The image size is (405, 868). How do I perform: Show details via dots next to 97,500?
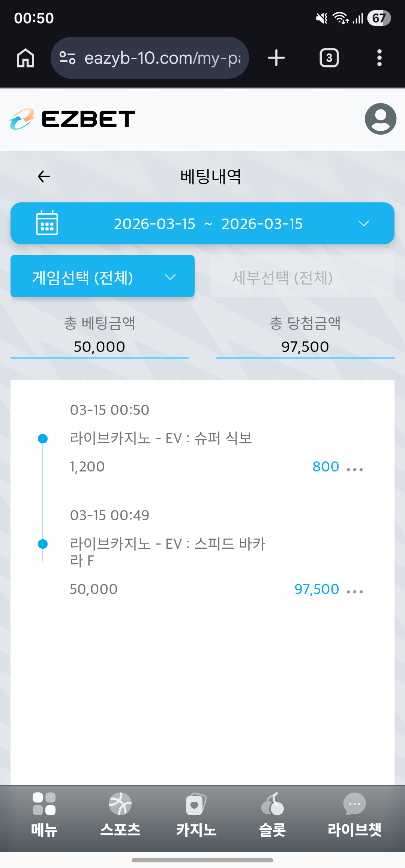pyautogui.click(x=355, y=592)
